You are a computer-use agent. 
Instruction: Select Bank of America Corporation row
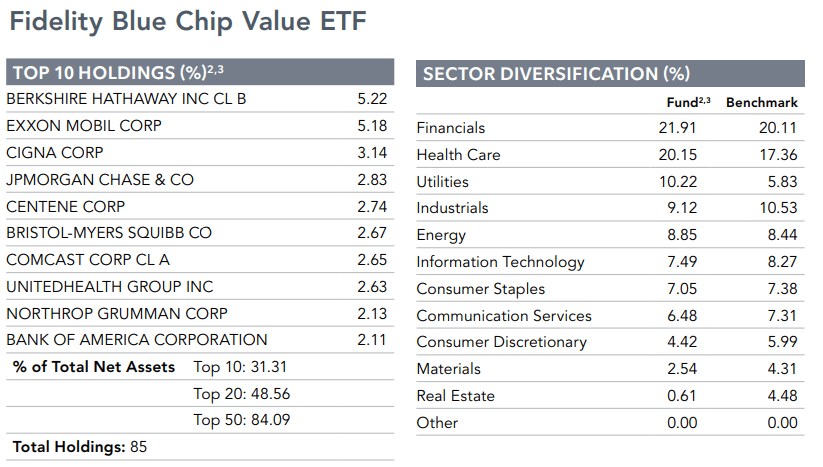point(137,340)
